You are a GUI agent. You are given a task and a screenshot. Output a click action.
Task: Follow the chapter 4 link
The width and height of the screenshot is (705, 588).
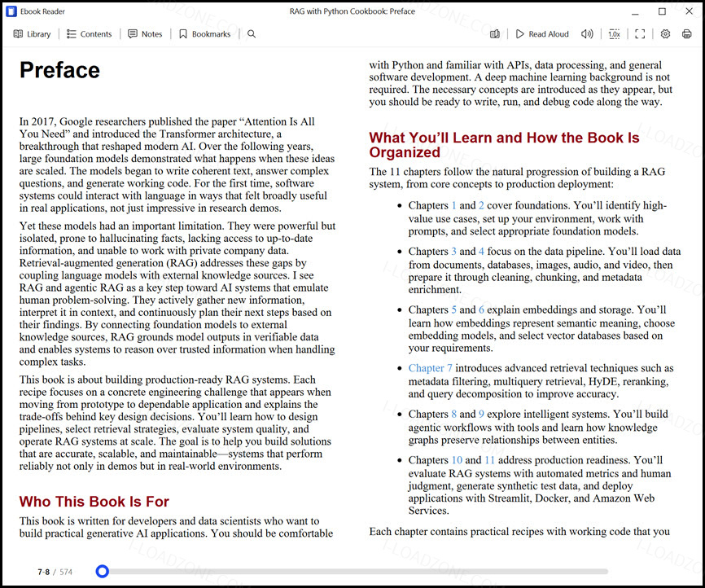[481, 251]
